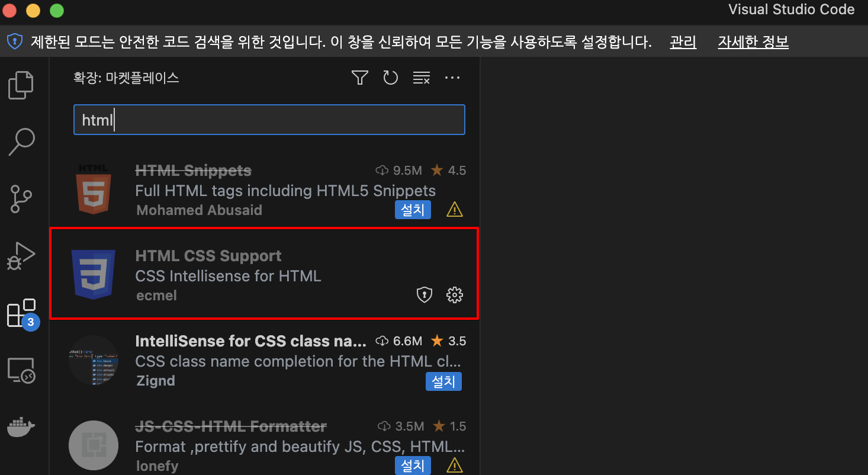This screenshot has width=868, height=475.
Task: Click the workspace trust shield on HTML CSS Support
Action: coord(425,294)
